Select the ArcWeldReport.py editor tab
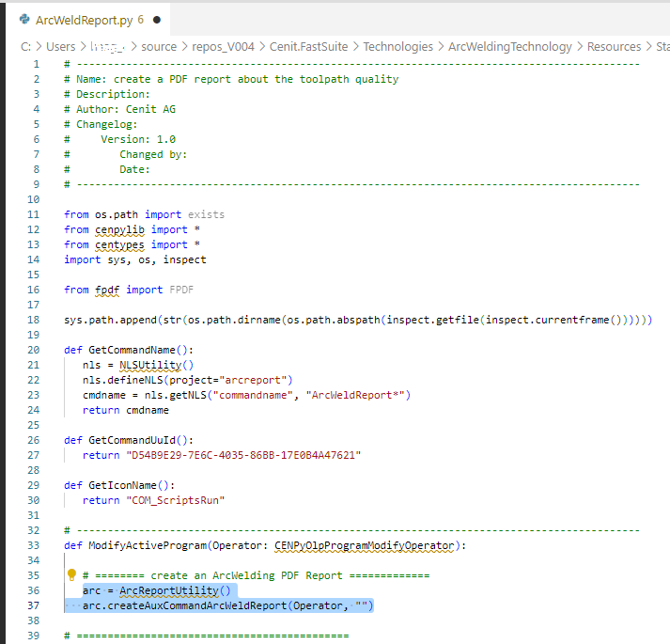 click(83, 19)
